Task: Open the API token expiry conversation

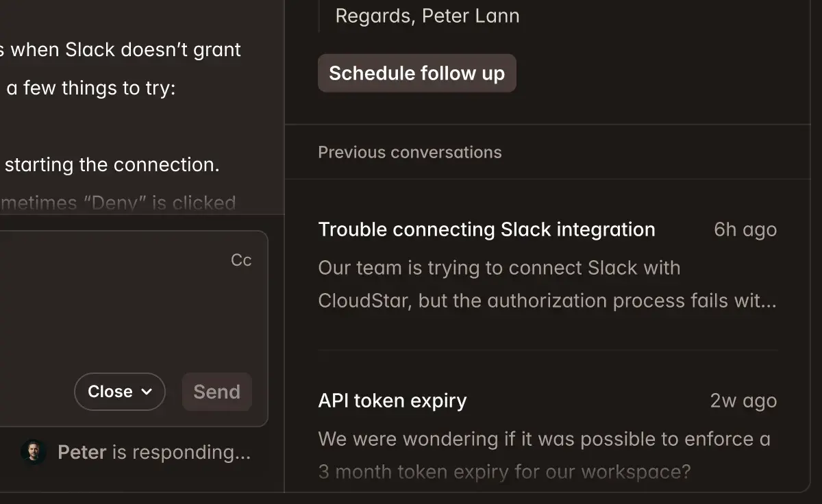Action: (x=392, y=401)
